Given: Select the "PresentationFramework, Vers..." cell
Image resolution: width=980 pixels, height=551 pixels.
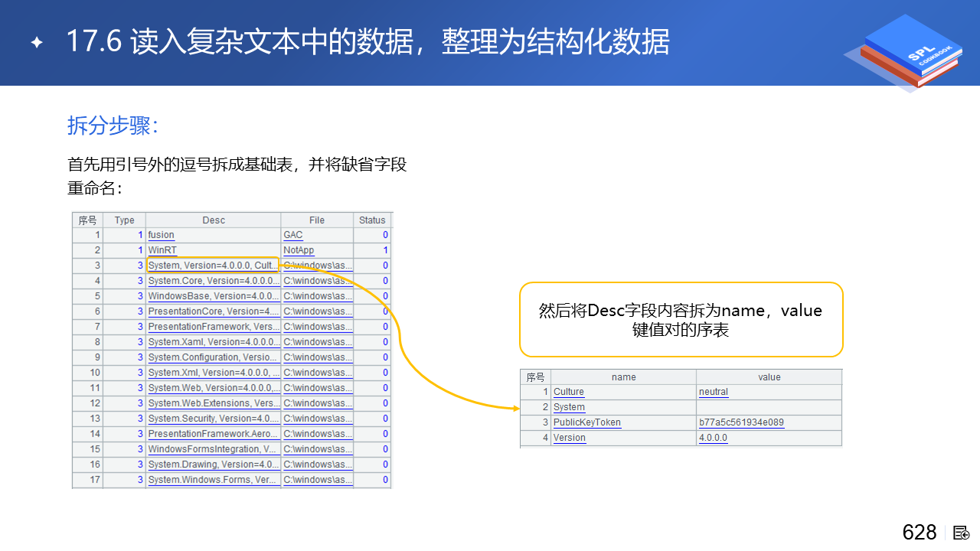Looking at the screenshot, I should (x=214, y=327).
